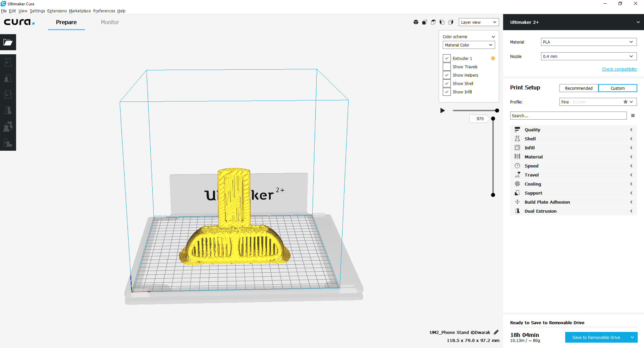Viewport: 644px width, 348px height.
Task: Click the horizontal path slider handle
Action: pos(497,111)
